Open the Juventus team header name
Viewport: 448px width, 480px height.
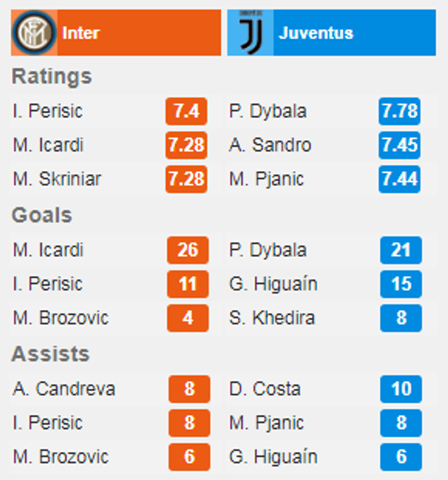[316, 33]
